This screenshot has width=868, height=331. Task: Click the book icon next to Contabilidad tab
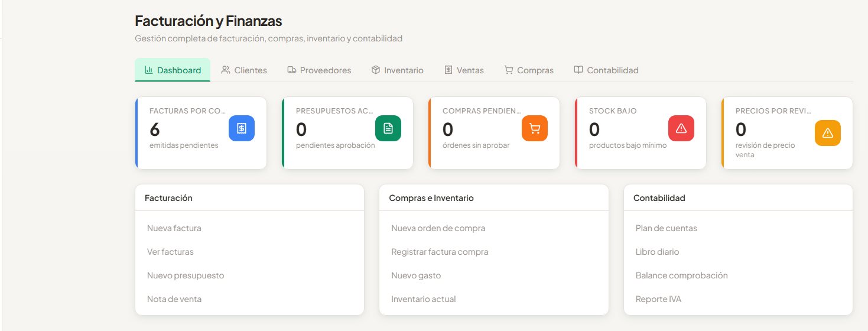(578, 70)
